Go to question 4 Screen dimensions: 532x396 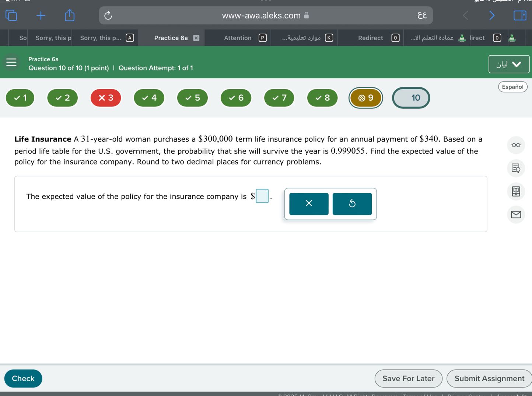(149, 98)
